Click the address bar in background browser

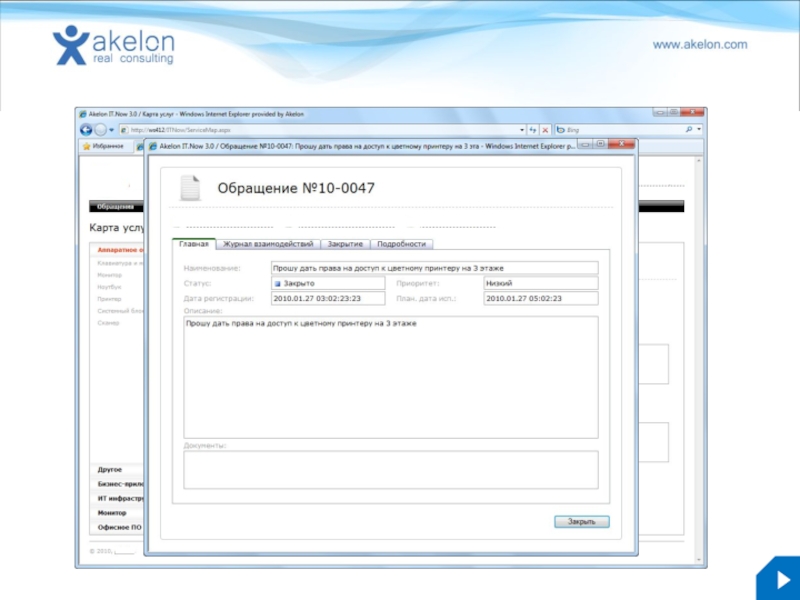pyautogui.click(x=321, y=130)
